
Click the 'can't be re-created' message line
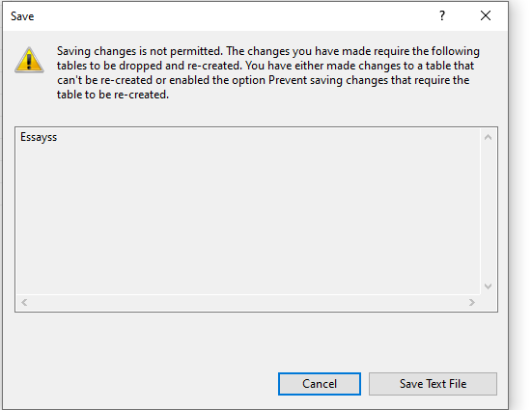263,80
